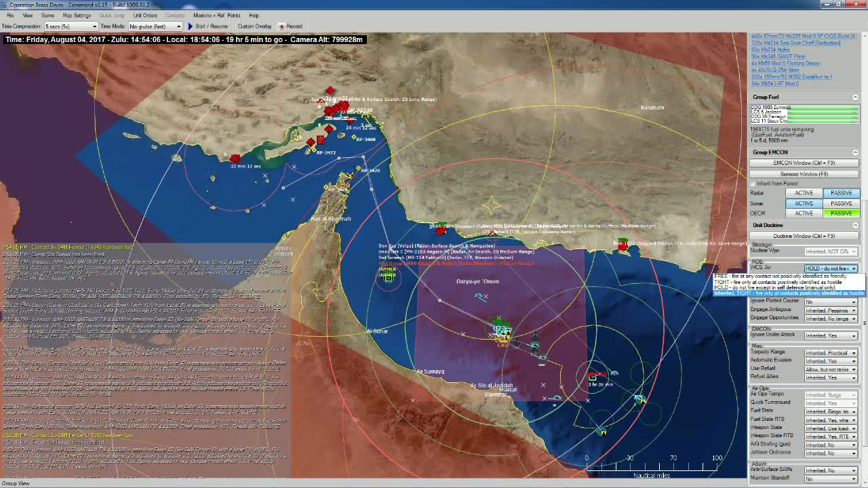Viewport: 868px width, 488px height.
Task: Set OECM to PASSIVE
Action: pyautogui.click(x=841, y=213)
